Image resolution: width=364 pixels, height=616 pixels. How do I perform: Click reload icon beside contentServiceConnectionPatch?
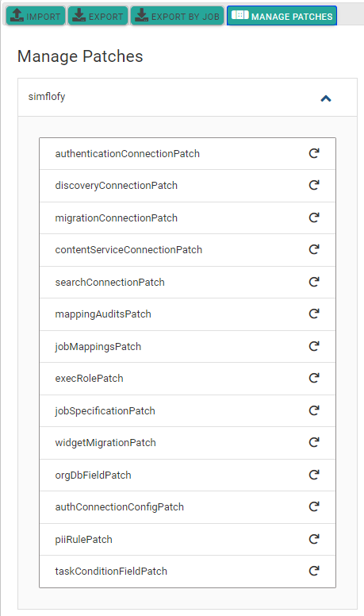point(314,249)
